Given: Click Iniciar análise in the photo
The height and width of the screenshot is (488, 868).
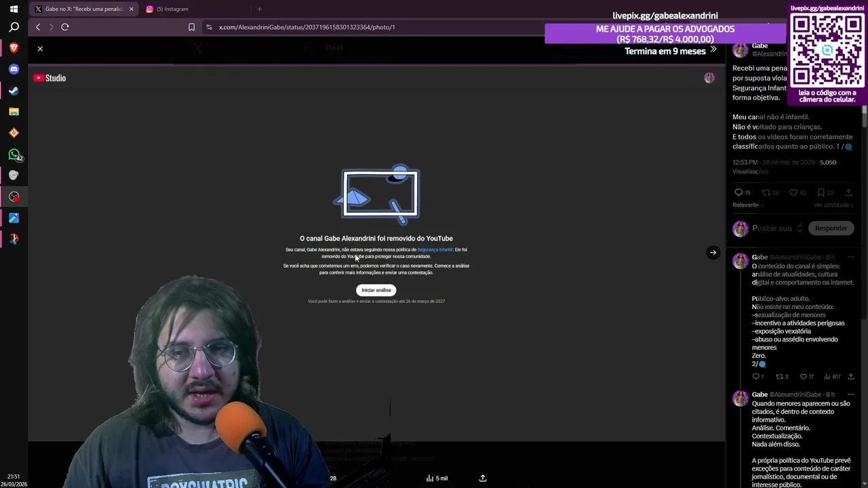Looking at the screenshot, I should point(376,290).
